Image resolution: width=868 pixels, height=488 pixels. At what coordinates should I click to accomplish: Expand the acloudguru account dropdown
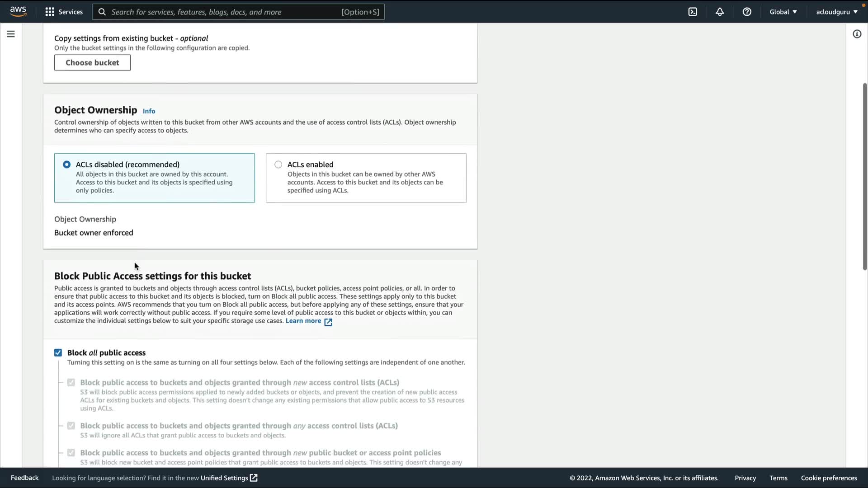click(836, 12)
